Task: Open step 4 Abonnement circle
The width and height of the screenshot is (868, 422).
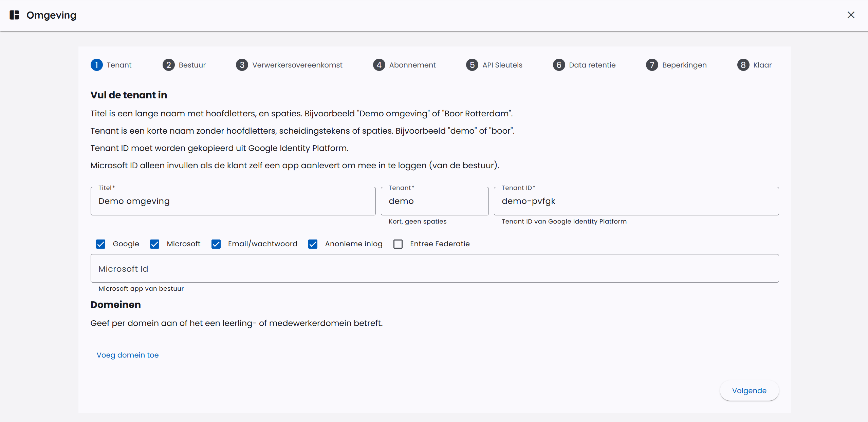Action: coord(379,65)
